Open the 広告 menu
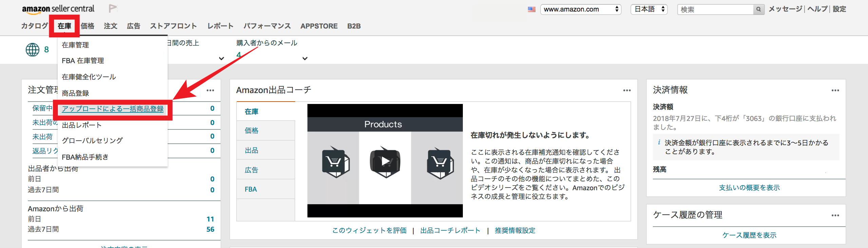This screenshot has height=248, width=868. 134,26
